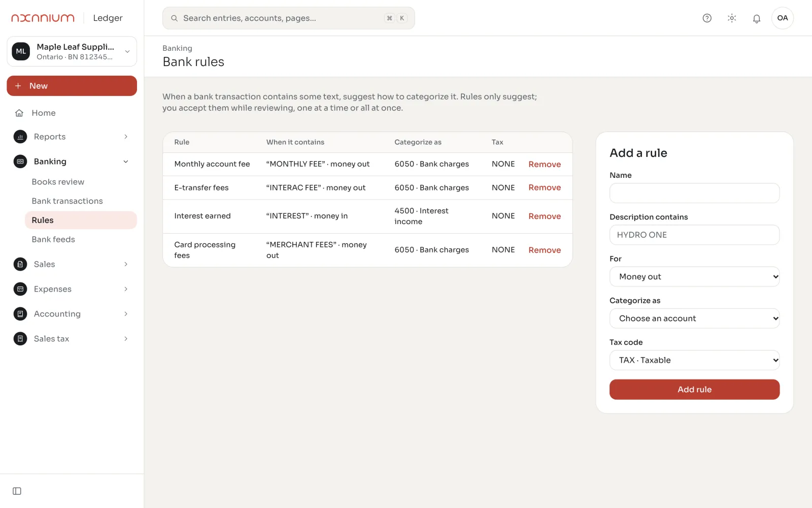
Task: Expand the Reports section chevron
Action: tap(126, 137)
